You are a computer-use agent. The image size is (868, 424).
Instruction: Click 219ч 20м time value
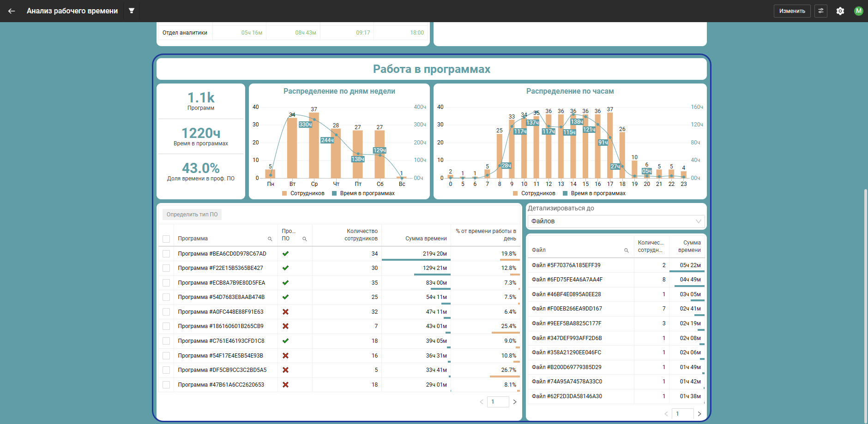(x=434, y=254)
